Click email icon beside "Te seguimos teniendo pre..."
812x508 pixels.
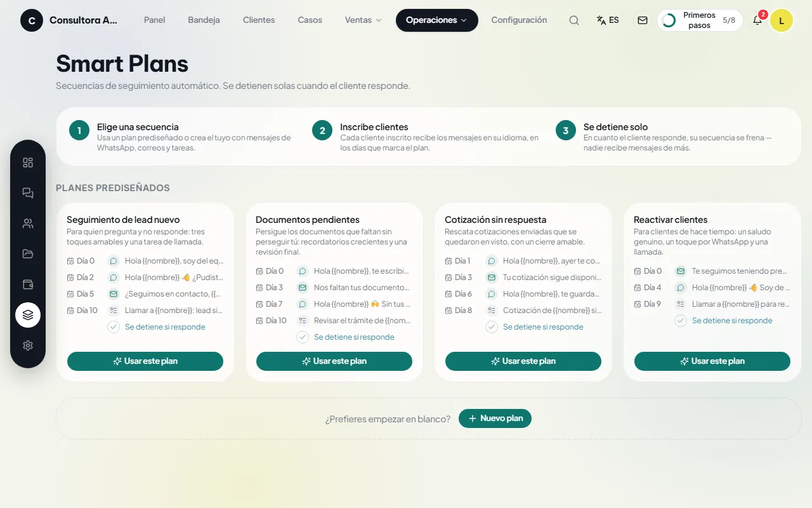click(x=681, y=271)
